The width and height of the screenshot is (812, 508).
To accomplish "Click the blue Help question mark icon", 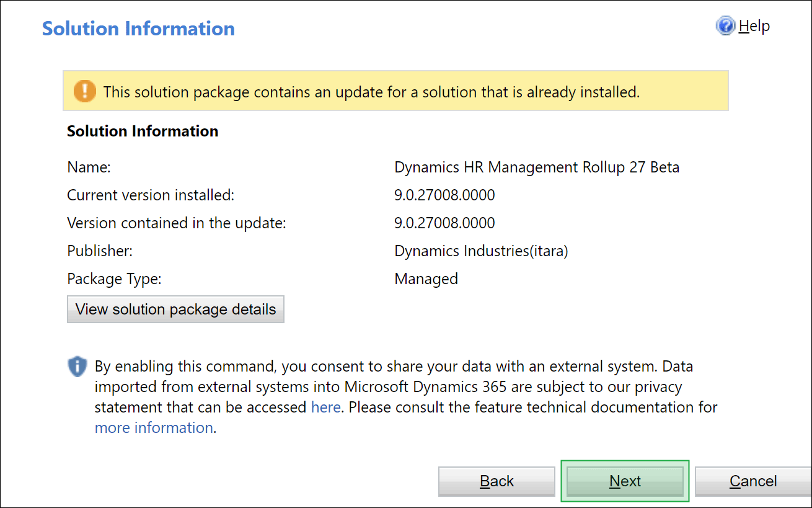I will pos(725,26).
